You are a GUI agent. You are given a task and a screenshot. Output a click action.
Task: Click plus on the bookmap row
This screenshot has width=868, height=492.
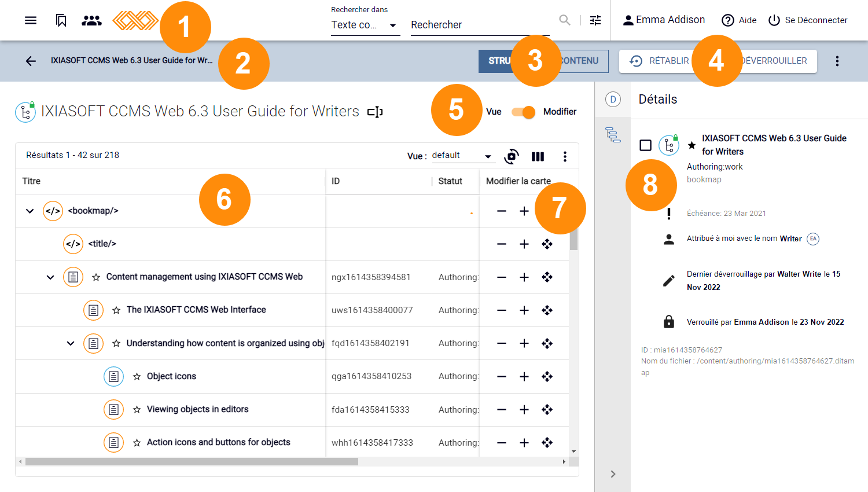click(x=524, y=211)
